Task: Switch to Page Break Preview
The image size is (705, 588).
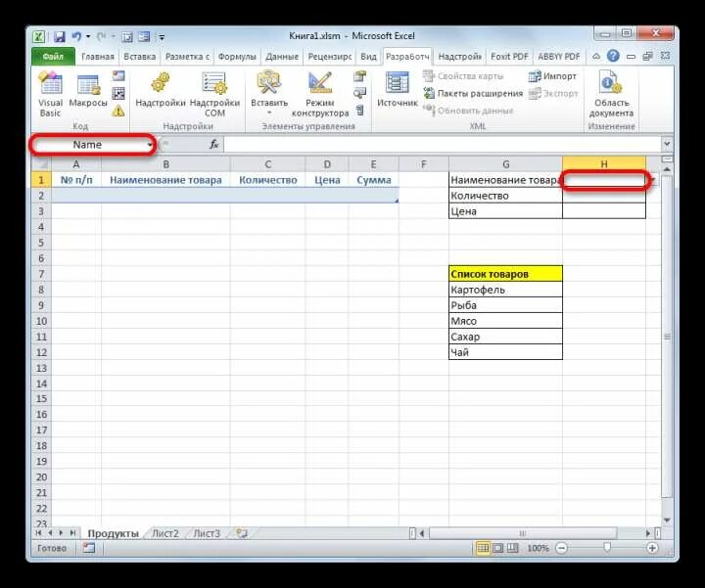Action: 512,548
